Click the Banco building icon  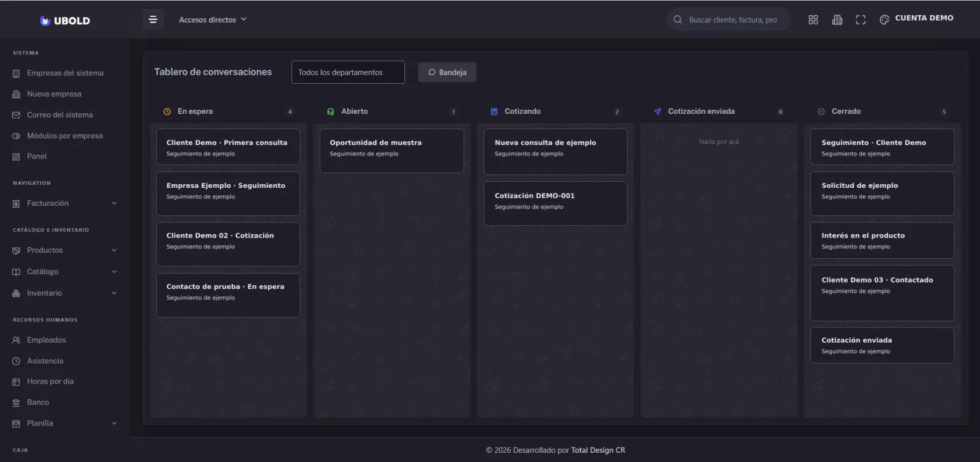(x=17, y=403)
